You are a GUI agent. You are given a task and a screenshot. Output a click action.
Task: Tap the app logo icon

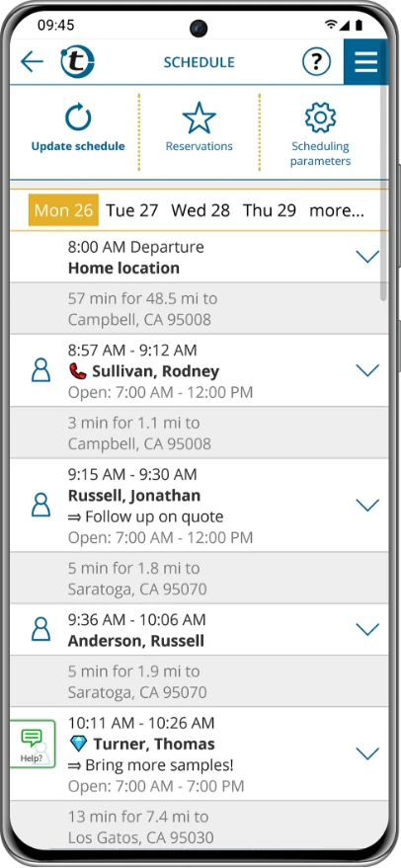[77, 61]
